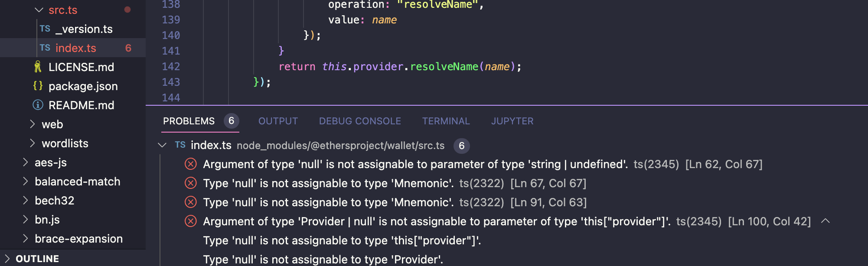Click the info icon beside README.md
The width and height of the screenshot is (868, 266).
38,105
